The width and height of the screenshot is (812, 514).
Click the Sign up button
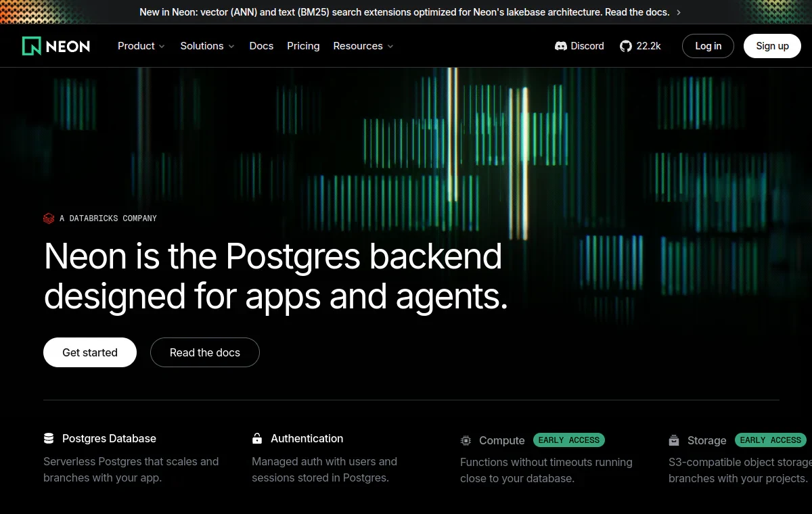(772, 46)
